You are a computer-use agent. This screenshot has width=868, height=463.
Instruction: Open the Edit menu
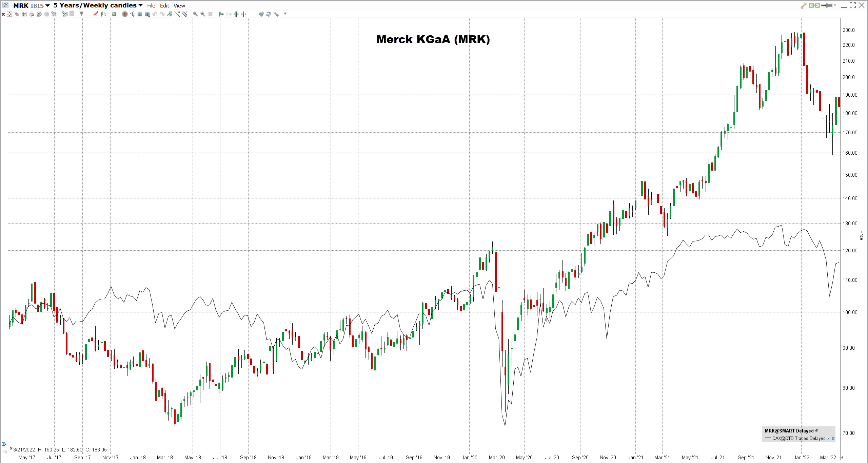coord(164,6)
